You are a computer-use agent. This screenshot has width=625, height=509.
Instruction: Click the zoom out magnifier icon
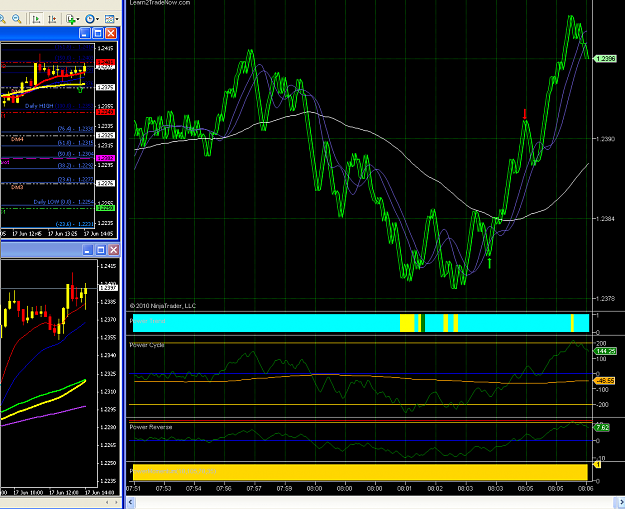16,19
